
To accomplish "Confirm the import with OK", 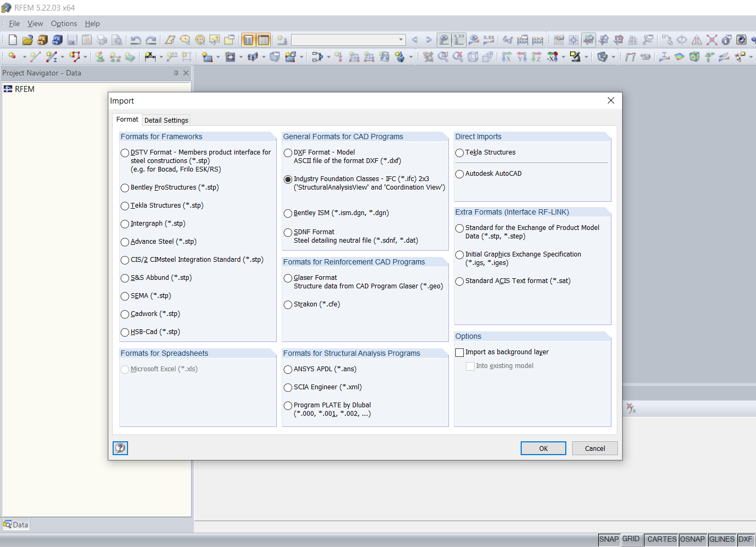I will [543, 448].
